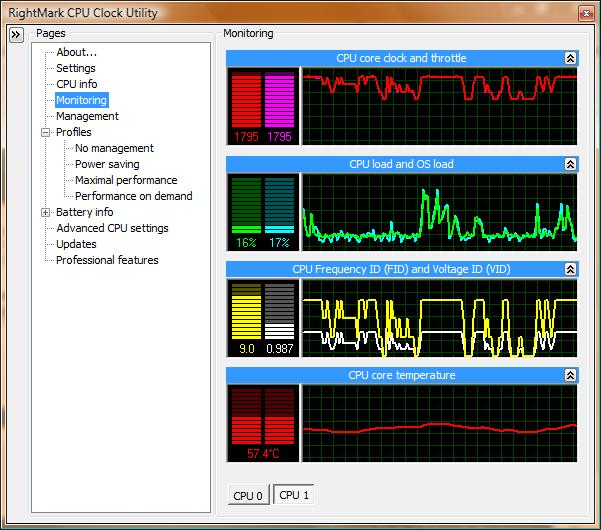Click the 17% OS load value
The width and height of the screenshot is (601, 530).
click(x=279, y=243)
